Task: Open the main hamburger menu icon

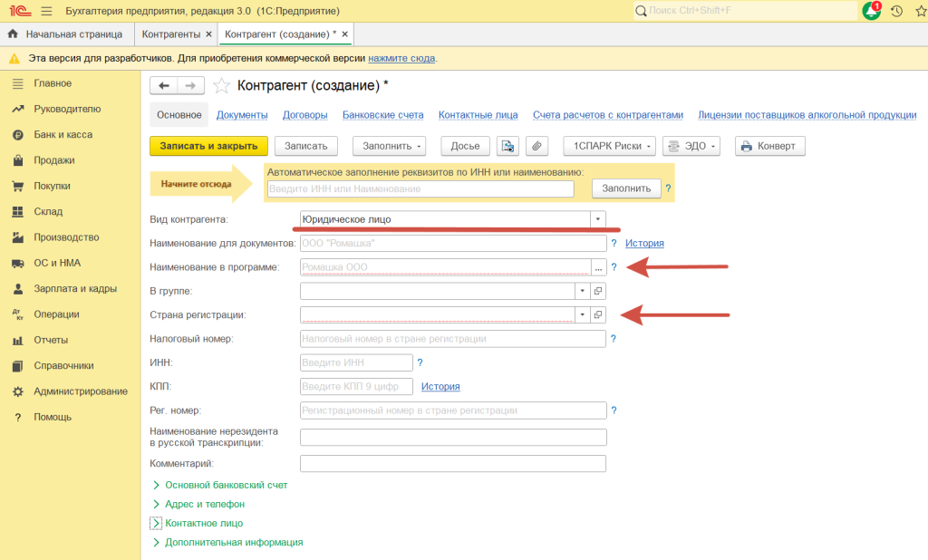Action: point(46,11)
